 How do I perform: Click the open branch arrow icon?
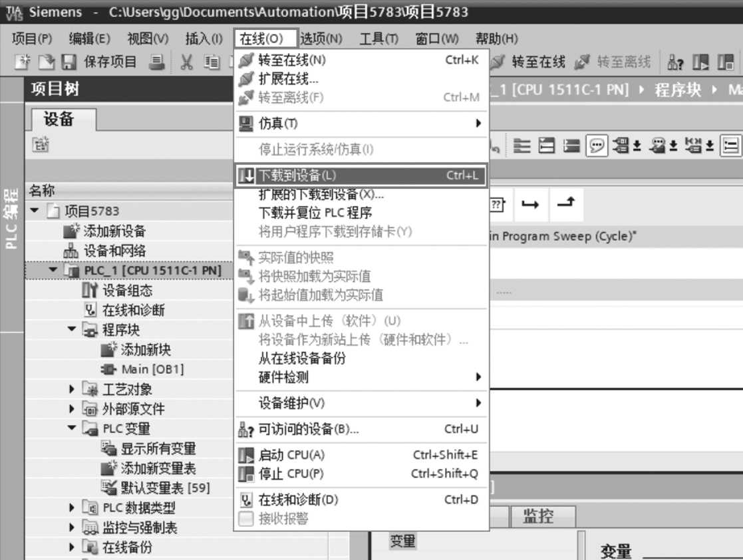point(530,205)
